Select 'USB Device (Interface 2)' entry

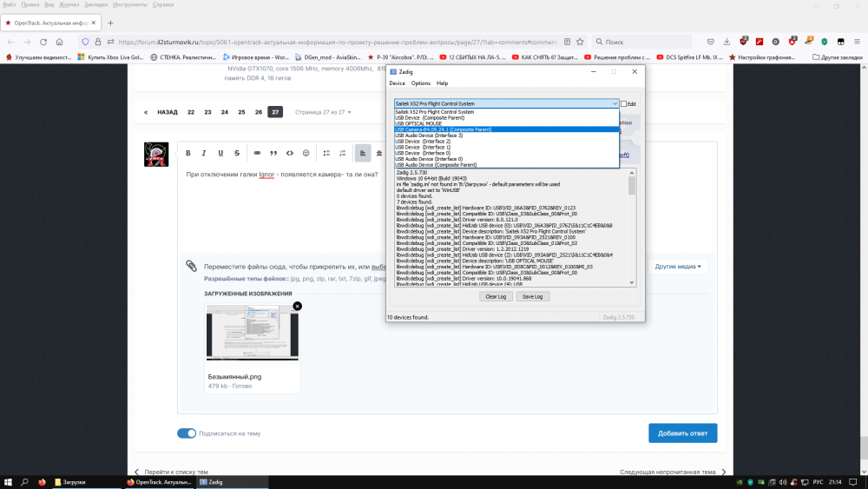[507, 142]
